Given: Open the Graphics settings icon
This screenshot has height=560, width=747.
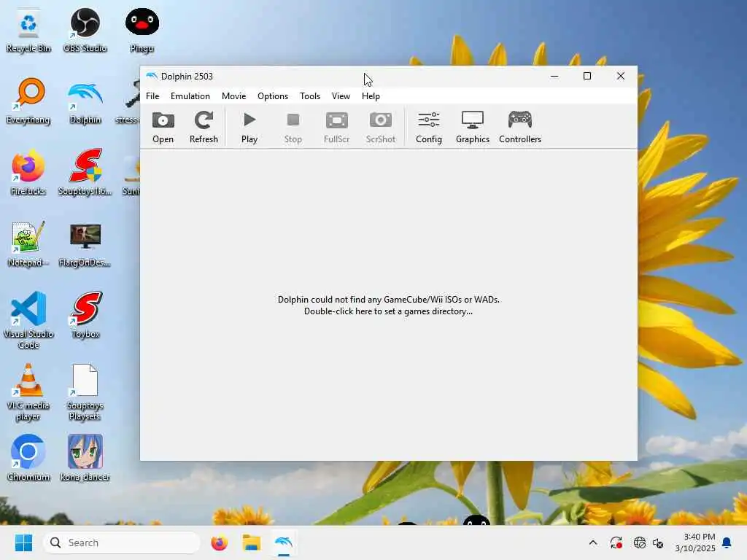Looking at the screenshot, I should (x=473, y=127).
